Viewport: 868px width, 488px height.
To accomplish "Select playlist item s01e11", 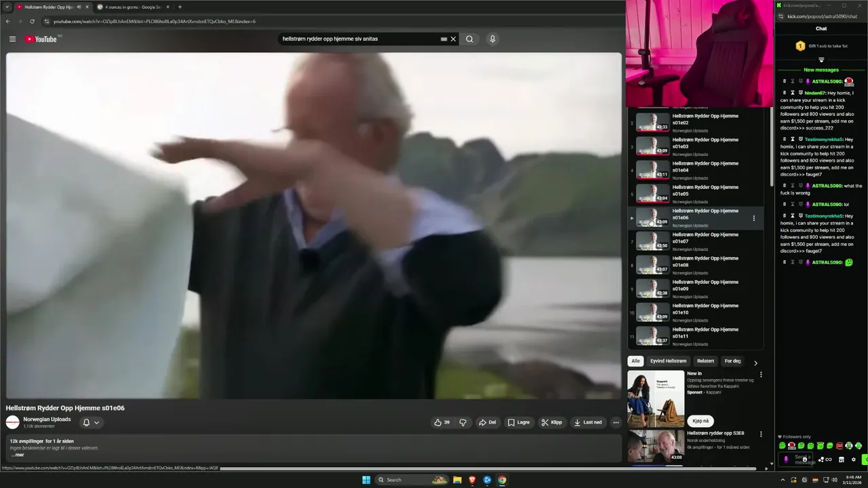I will click(x=695, y=336).
